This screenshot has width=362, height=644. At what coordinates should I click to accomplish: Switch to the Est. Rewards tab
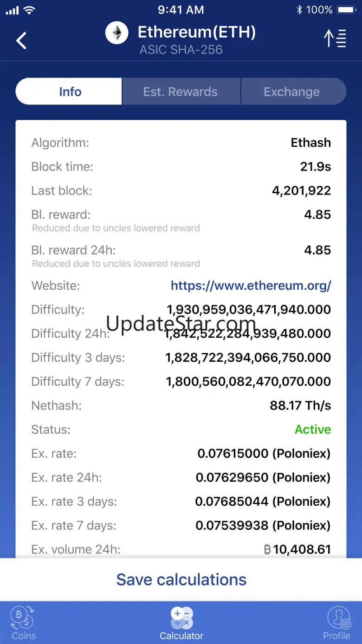click(x=181, y=91)
